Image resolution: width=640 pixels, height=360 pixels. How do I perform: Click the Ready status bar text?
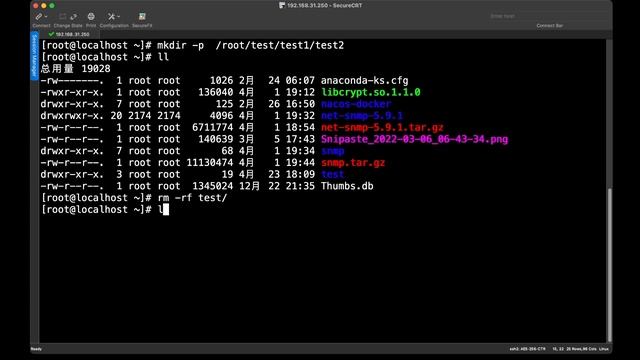pyautogui.click(x=36, y=349)
